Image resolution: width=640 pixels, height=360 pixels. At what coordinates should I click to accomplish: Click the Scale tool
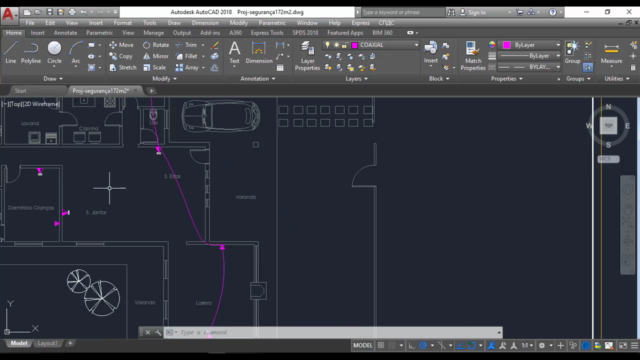click(x=154, y=67)
